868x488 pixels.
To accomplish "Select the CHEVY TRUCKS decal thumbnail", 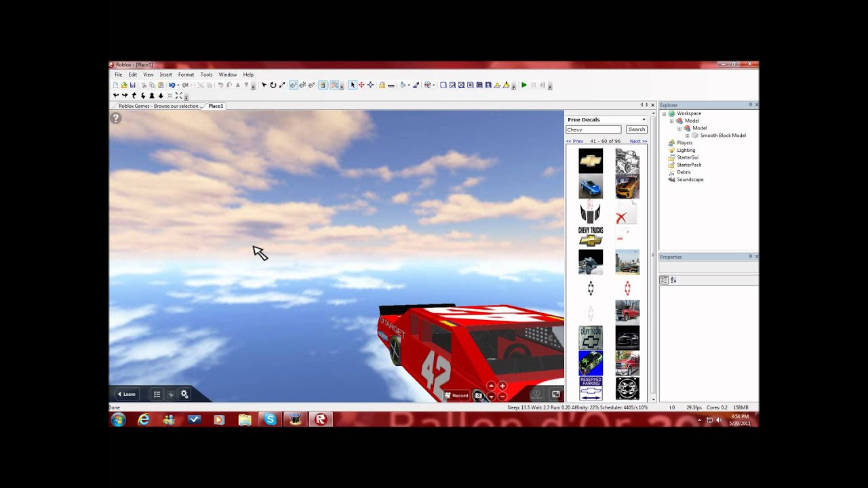I will click(x=591, y=237).
